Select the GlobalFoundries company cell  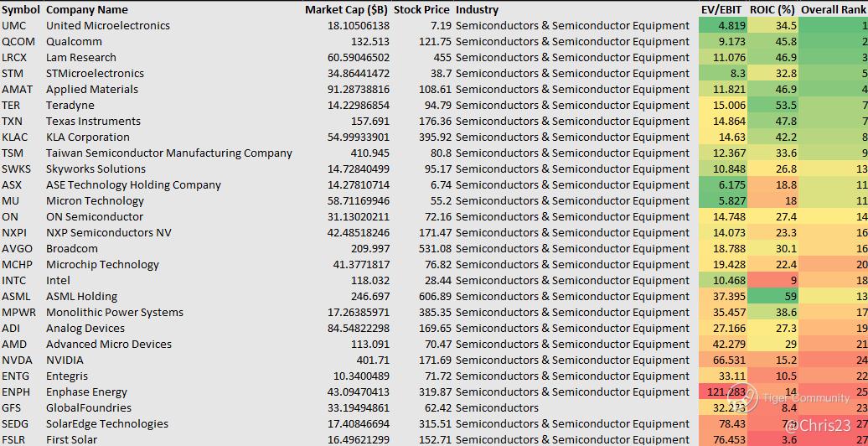[89, 408]
